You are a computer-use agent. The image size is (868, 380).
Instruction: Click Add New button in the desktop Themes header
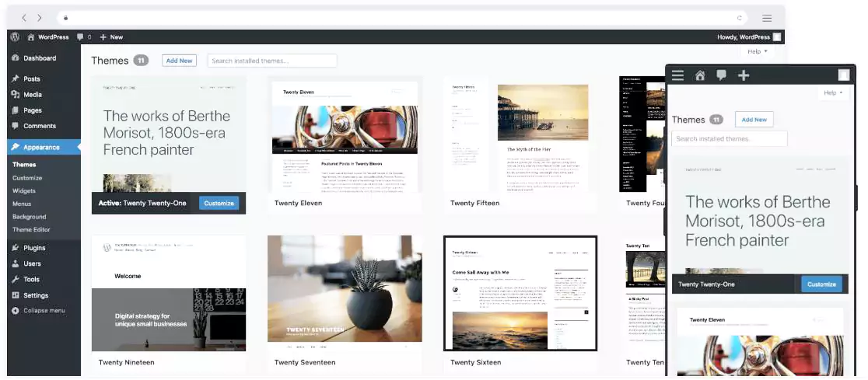click(180, 61)
